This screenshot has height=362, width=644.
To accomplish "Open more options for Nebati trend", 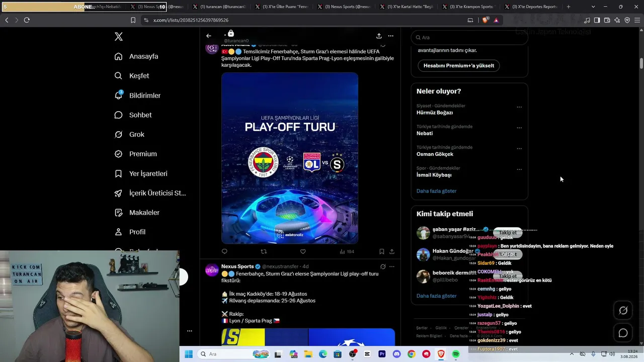I will tap(519, 128).
